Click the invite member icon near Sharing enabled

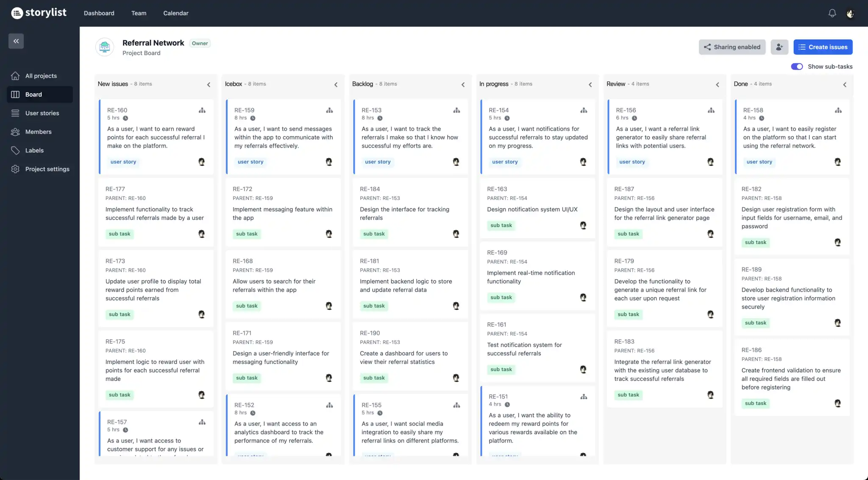coord(779,47)
